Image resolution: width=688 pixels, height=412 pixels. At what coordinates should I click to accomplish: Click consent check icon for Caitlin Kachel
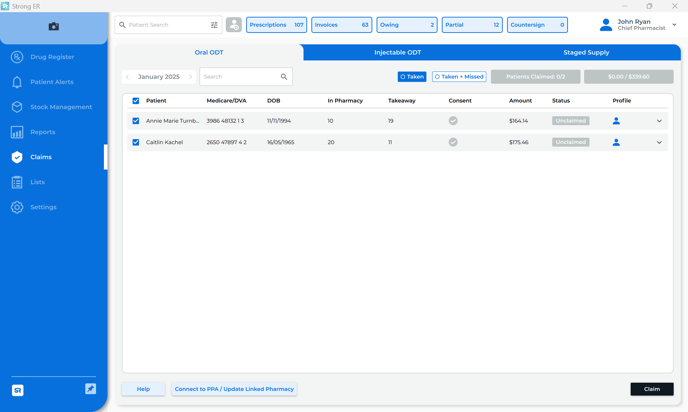[x=453, y=142]
